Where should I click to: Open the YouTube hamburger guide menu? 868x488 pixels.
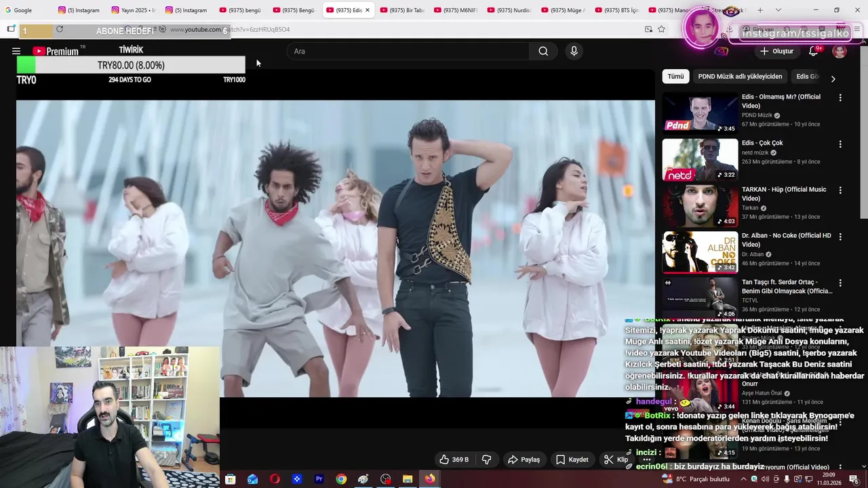(16, 51)
